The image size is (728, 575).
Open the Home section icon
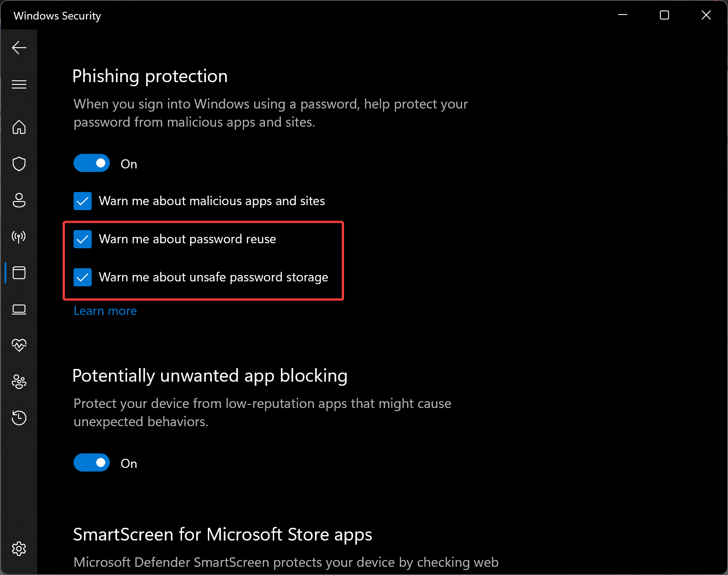(19, 127)
